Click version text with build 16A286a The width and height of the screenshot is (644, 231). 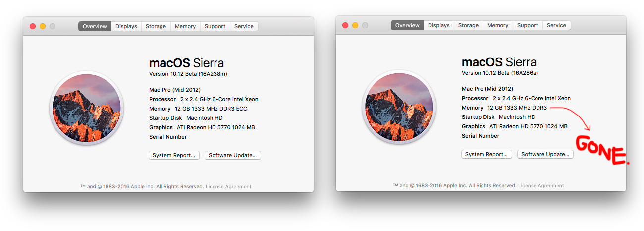tap(500, 73)
